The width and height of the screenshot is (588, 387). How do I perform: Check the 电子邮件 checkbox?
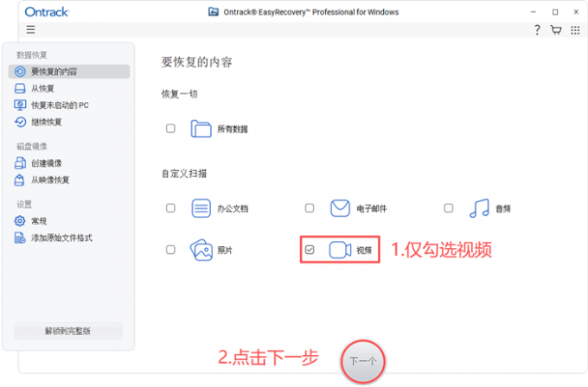(310, 208)
